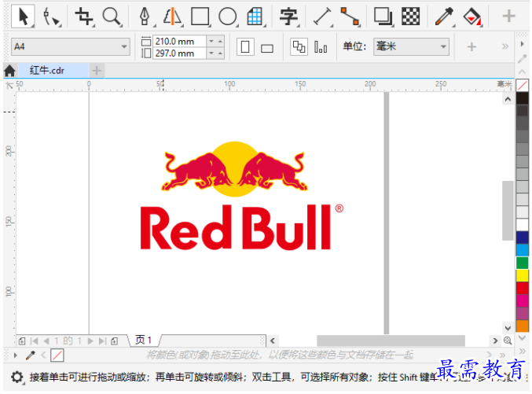Go to the previous page
This screenshot has width=532, height=394.
pyautogui.click(x=46, y=341)
